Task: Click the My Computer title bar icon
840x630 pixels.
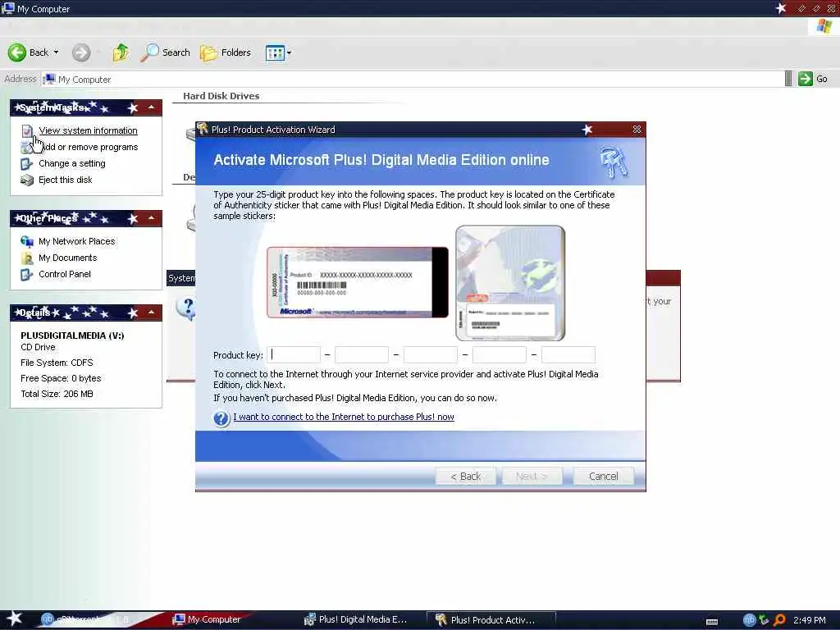Action: point(8,8)
